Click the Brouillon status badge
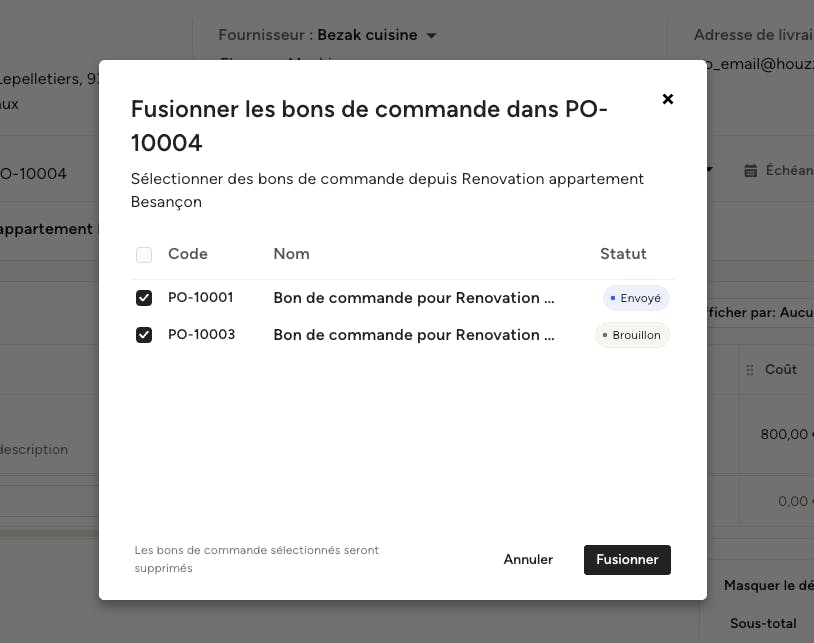814x643 pixels. (632, 335)
